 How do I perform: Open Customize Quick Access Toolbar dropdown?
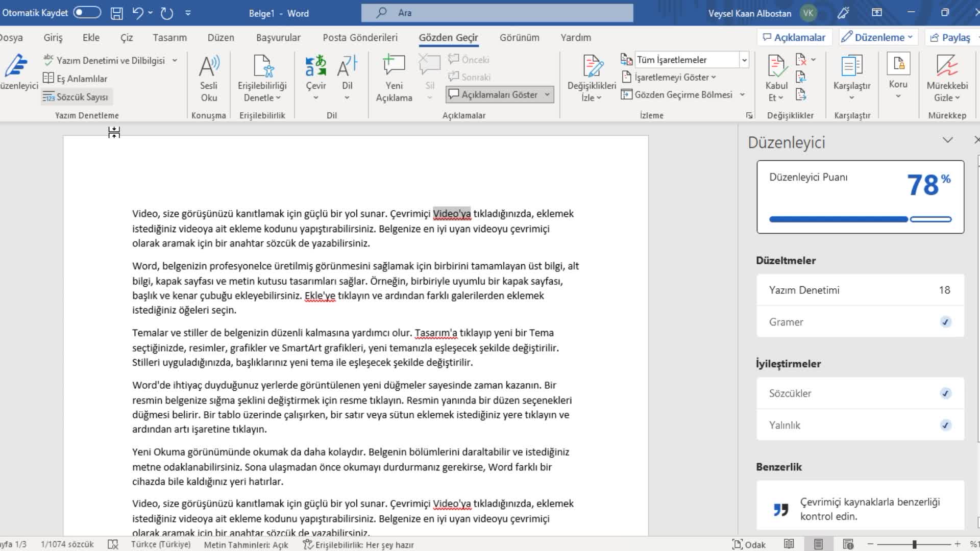pos(188,13)
